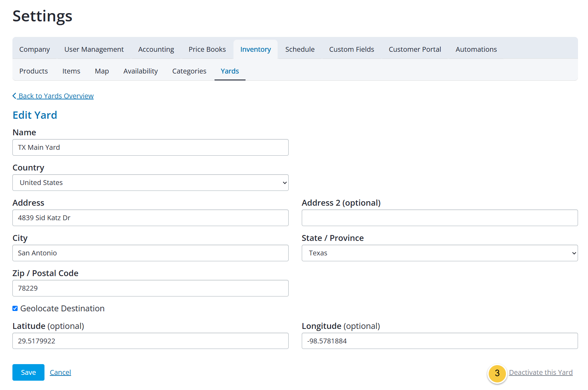588x390 pixels.
Task: Select the Inventory tab
Action: click(256, 49)
